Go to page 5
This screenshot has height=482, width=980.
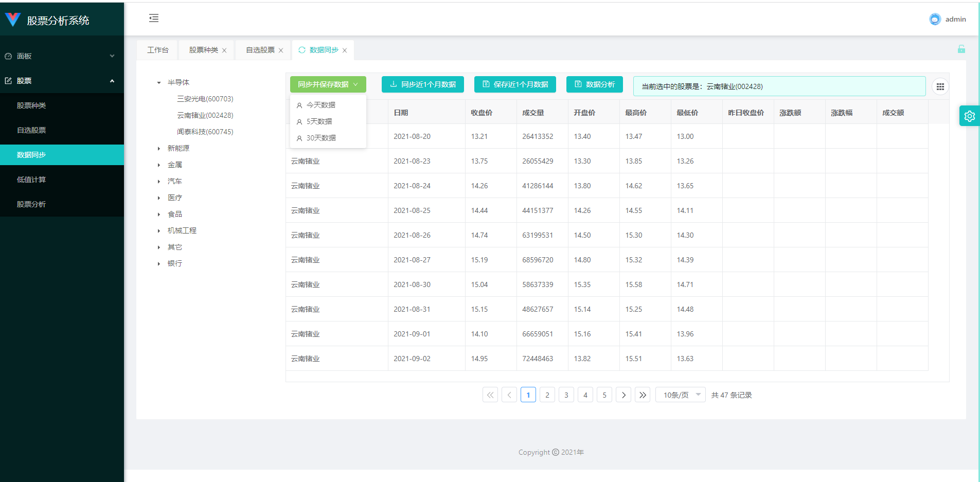pos(604,395)
